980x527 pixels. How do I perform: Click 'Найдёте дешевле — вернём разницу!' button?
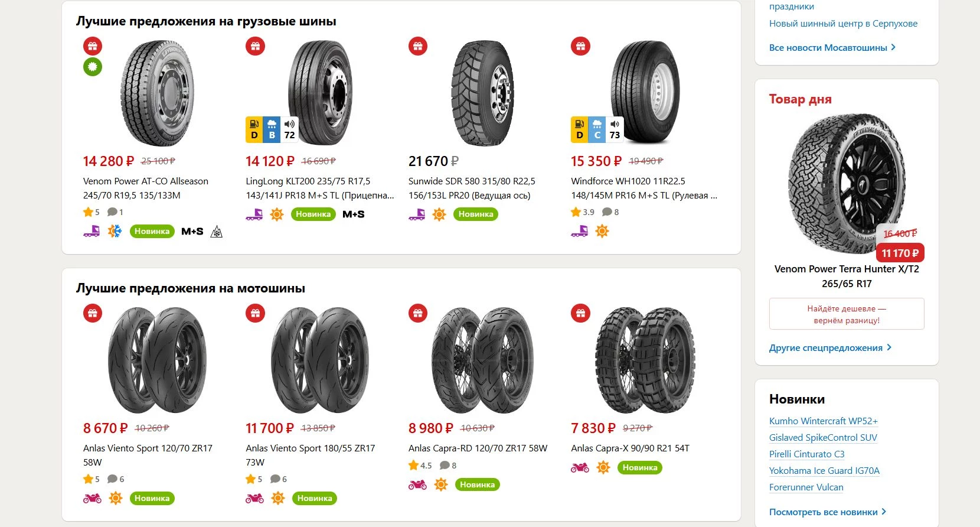[x=847, y=314]
